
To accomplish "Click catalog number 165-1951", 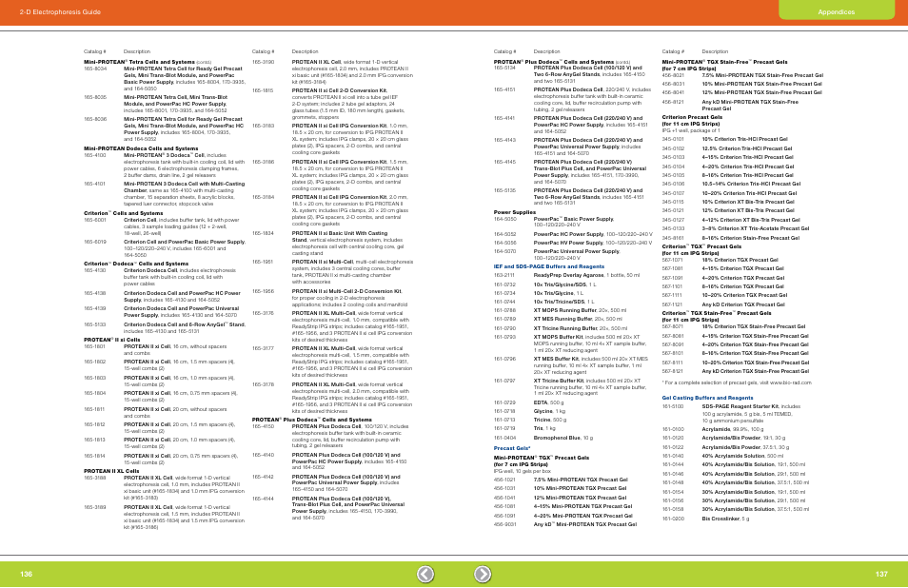I will click(263, 262).
